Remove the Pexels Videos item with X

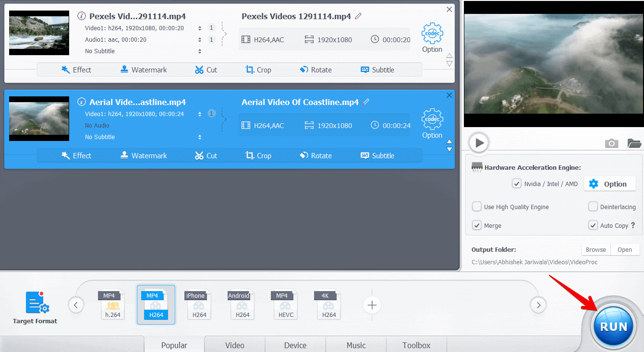[449, 9]
